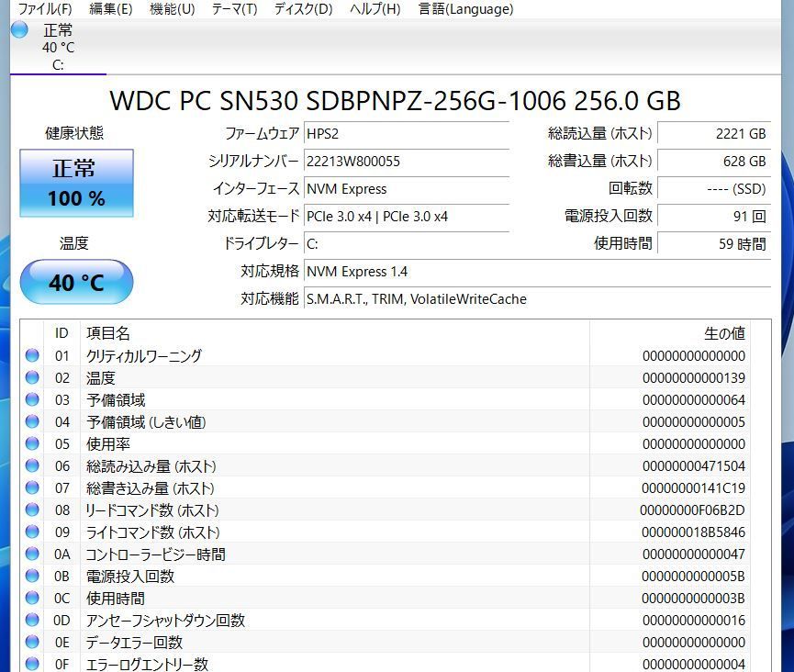Click the 対応規格 field NVM Express 1.4
Image resolution: width=794 pixels, height=672 pixels.
coord(537,272)
